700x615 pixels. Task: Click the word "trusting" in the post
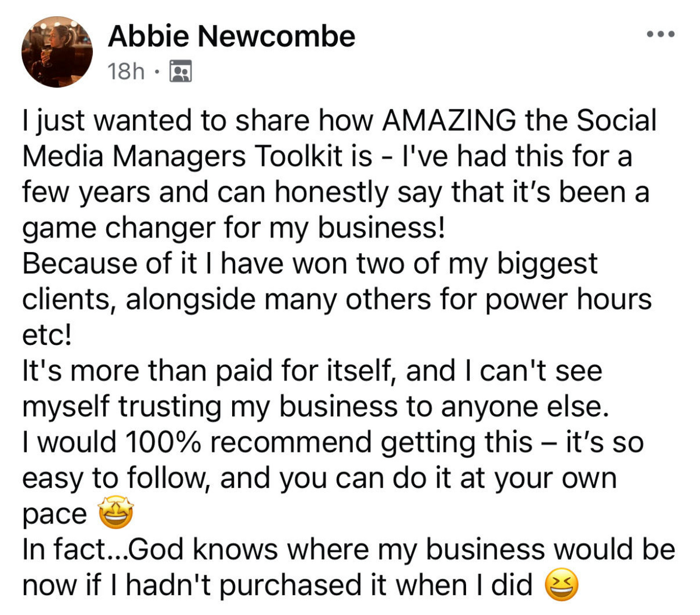[x=170, y=408]
